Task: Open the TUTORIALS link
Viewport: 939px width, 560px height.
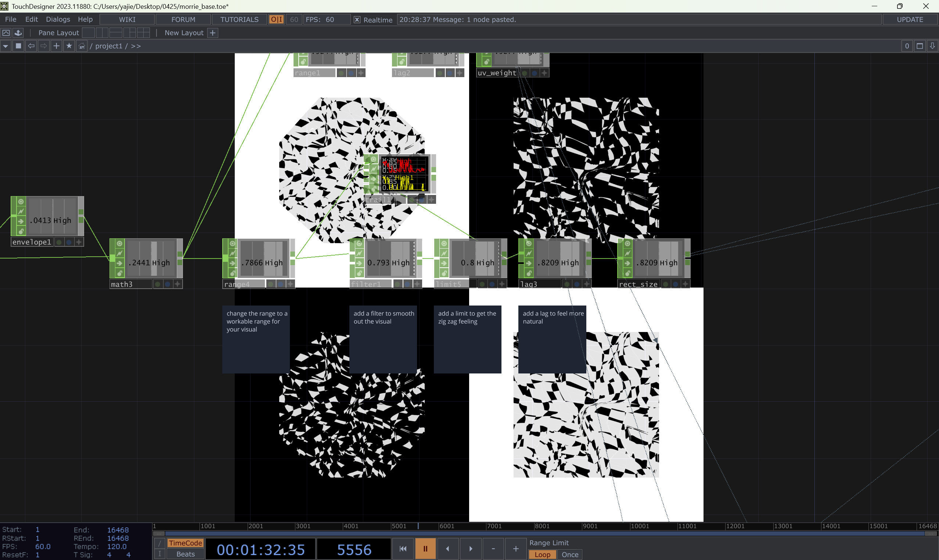Action: click(x=239, y=19)
